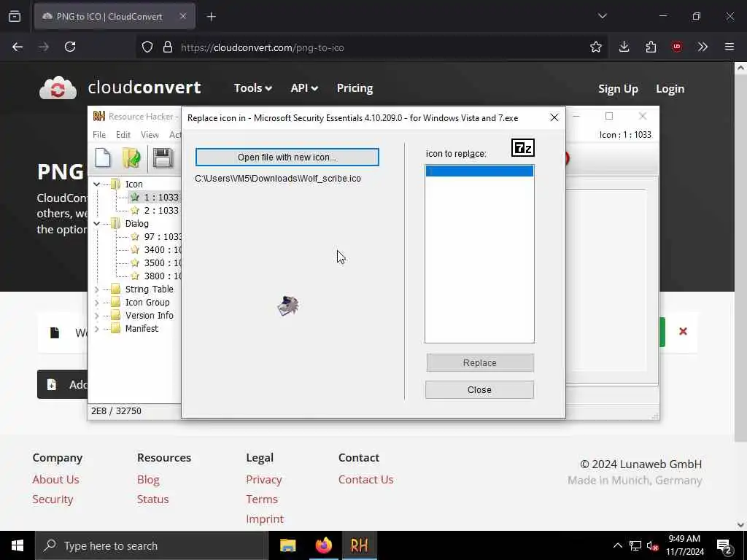
Task: Open the File menu in Resource Hacker
Action: 99,135
